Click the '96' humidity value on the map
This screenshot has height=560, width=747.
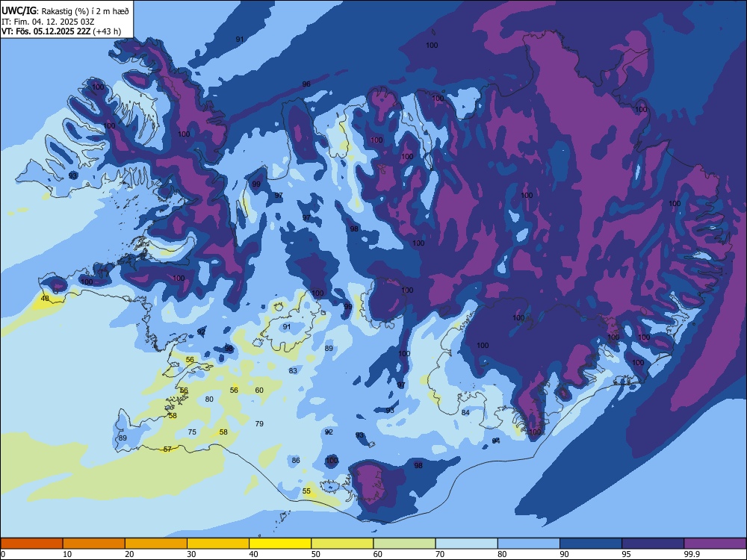point(306,84)
